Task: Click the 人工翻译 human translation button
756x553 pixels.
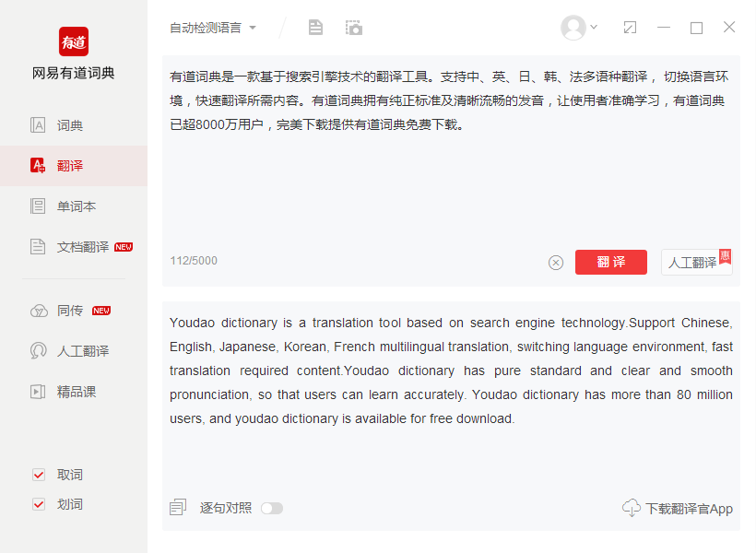Action: pyautogui.click(x=694, y=262)
